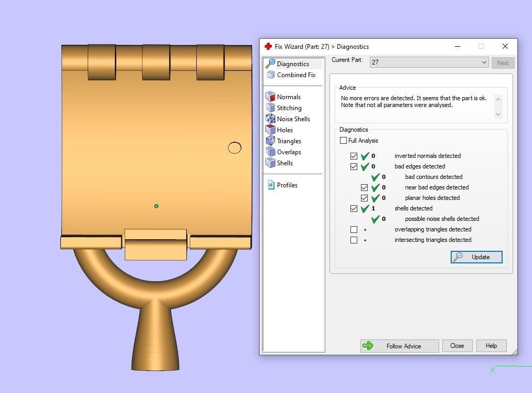The height and width of the screenshot is (393, 532).
Task: Click the 'inverted normals detected' label
Action: tap(428, 156)
